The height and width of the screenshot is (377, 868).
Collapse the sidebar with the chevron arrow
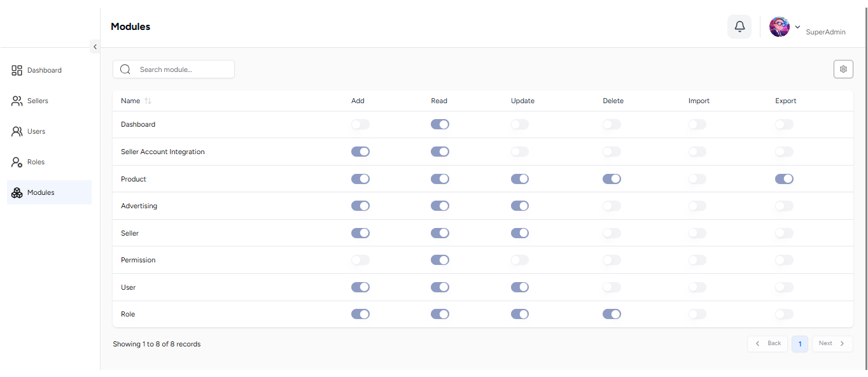click(95, 46)
